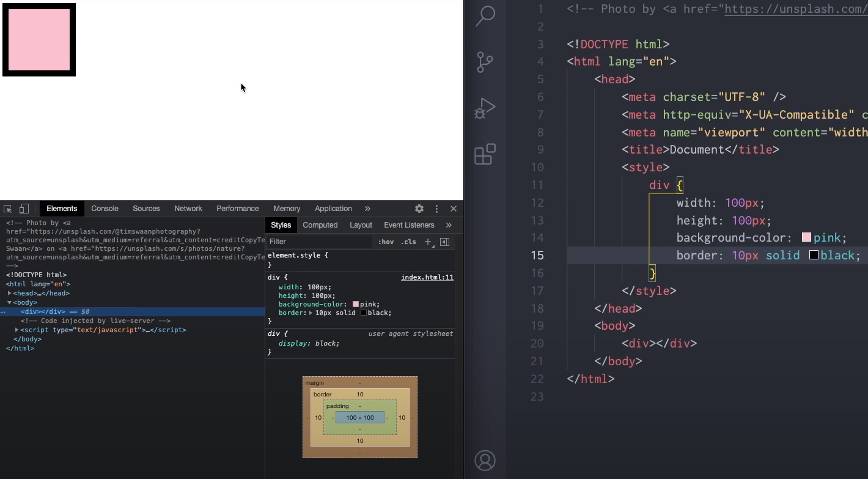
Task: Collapse the body node in DOM tree
Action: pos(9,302)
